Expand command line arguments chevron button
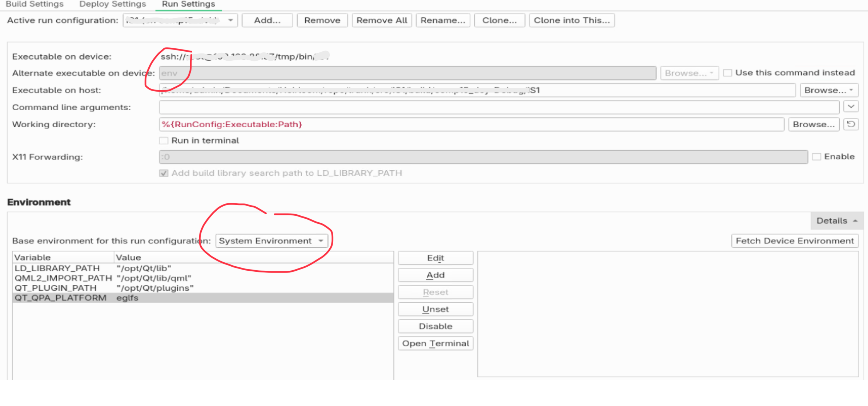Image resolution: width=868 pixels, height=406 pixels. (851, 107)
